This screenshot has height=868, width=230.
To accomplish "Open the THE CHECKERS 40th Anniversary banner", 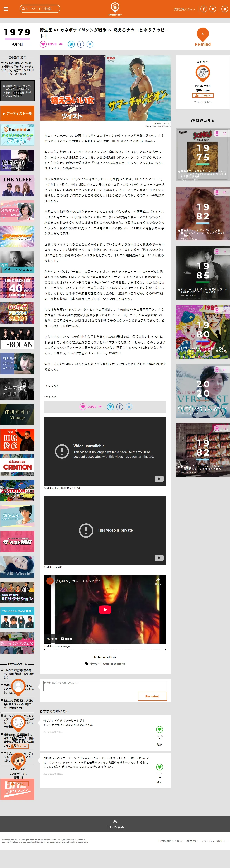I will point(17,287).
